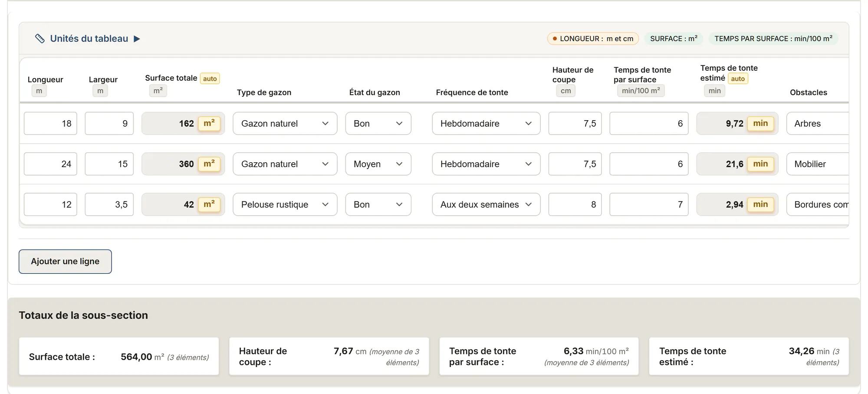Edit the Longueur field containing 24

(x=50, y=164)
